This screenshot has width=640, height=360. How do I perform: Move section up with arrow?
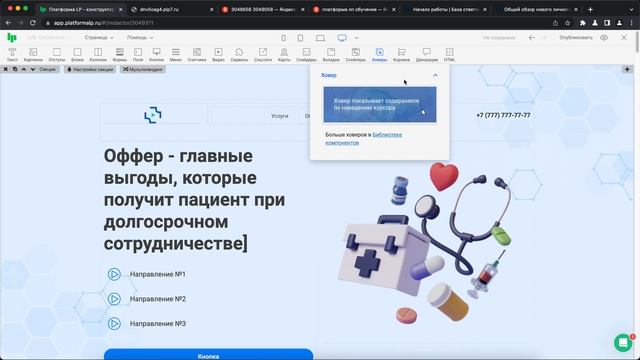click(24, 69)
